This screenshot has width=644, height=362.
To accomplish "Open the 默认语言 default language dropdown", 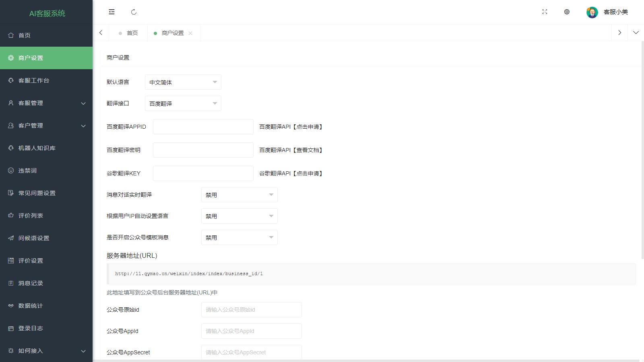I will [x=183, y=82].
